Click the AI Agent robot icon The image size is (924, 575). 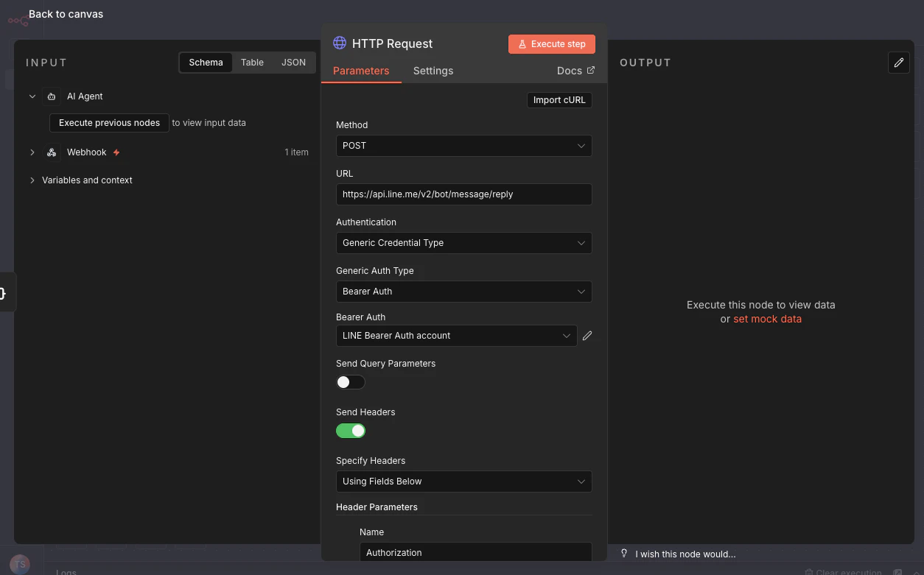click(52, 96)
